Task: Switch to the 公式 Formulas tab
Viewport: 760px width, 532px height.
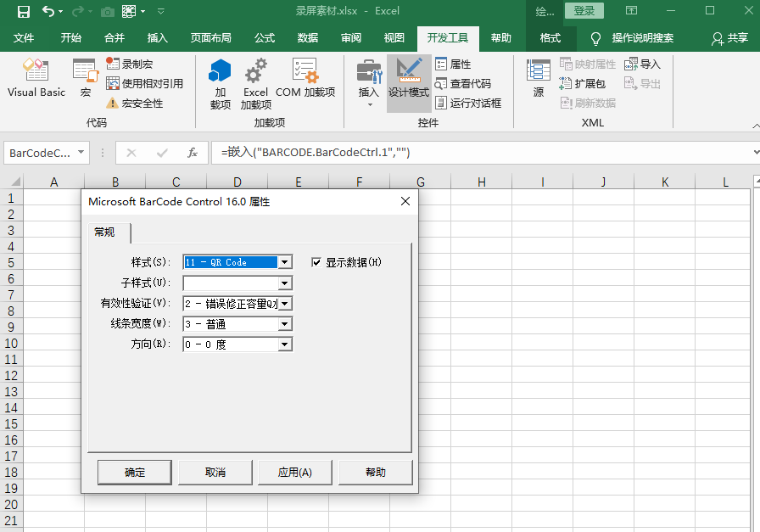Action: (x=265, y=38)
